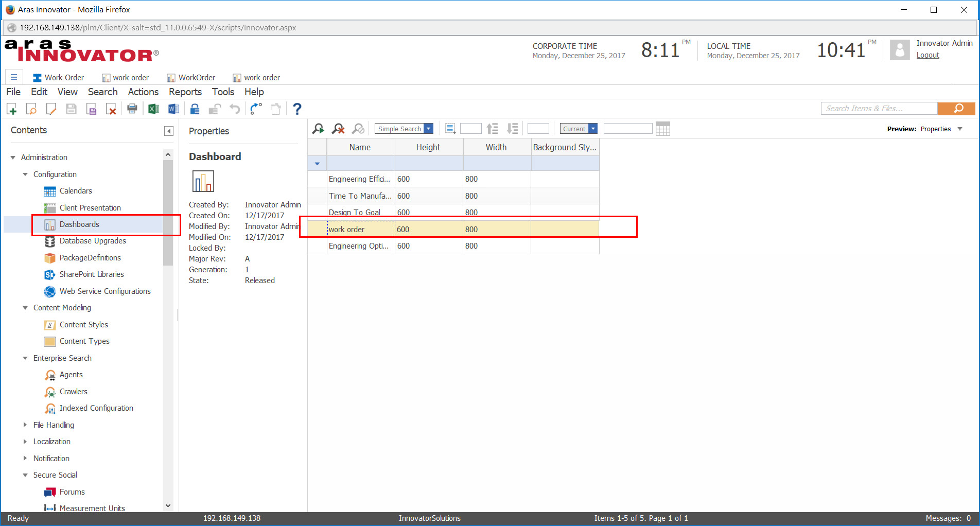This screenshot has height=526, width=980.
Task: Open the Reports menu
Action: pyautogui.click(x=185, y=92)
